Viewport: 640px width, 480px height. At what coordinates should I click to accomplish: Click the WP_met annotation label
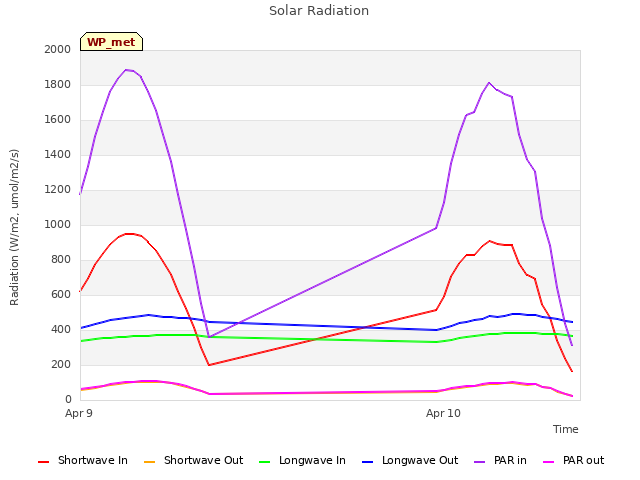coord(111,42)
